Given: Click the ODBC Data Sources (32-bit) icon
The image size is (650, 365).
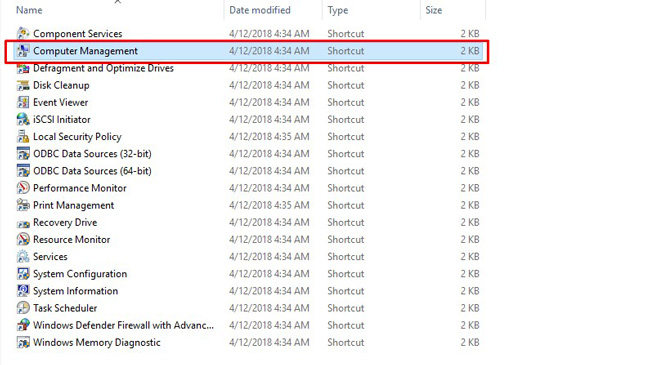Looking at the screenshot, I should click(23, 153).
